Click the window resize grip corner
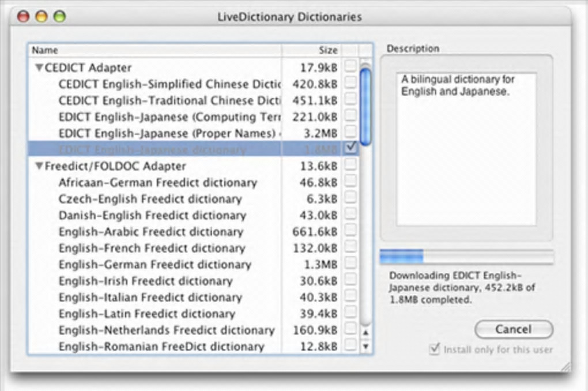Image resolution: width=588 pixels, height=391 pixels. 565,367
